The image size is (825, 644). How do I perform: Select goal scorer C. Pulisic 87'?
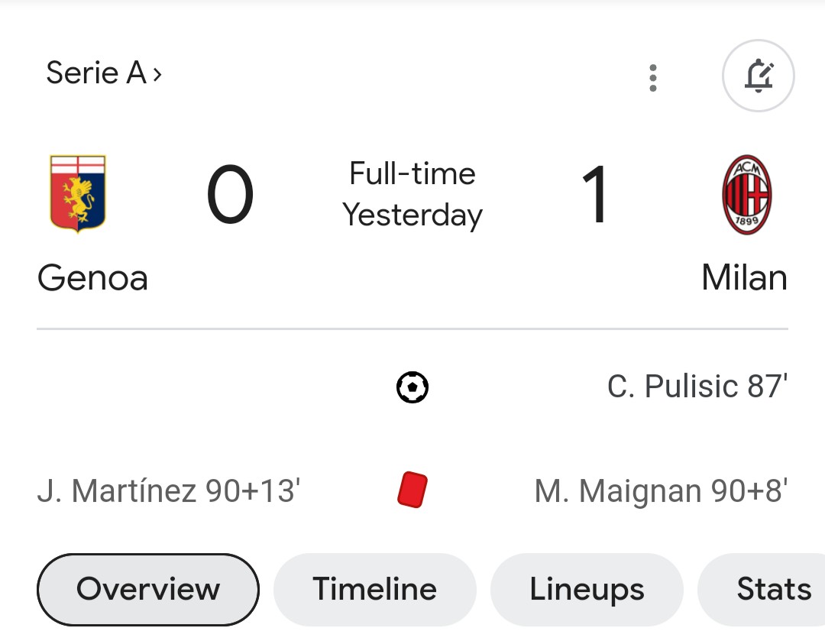click(x=697, y=387)
